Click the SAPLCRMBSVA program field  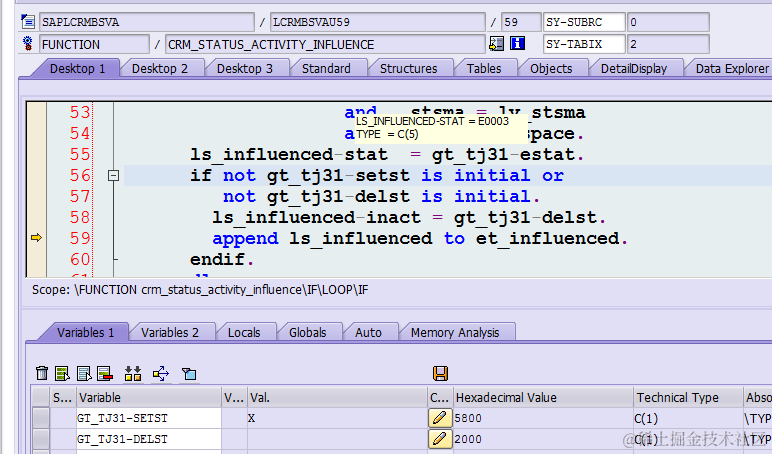pos(147,22)
